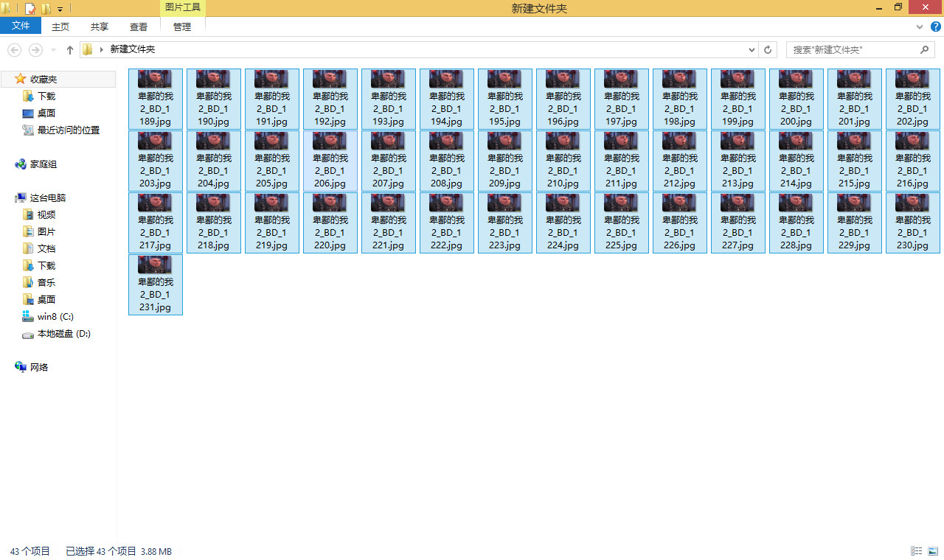944x560 pixels.
Task: Expand the ribbon with the chevron
Action: coord(920,27)
